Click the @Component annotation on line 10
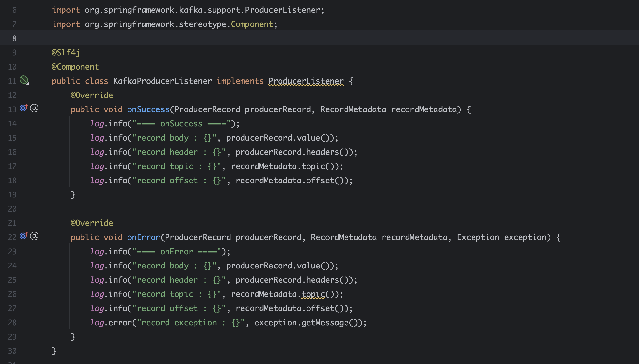 75,67
